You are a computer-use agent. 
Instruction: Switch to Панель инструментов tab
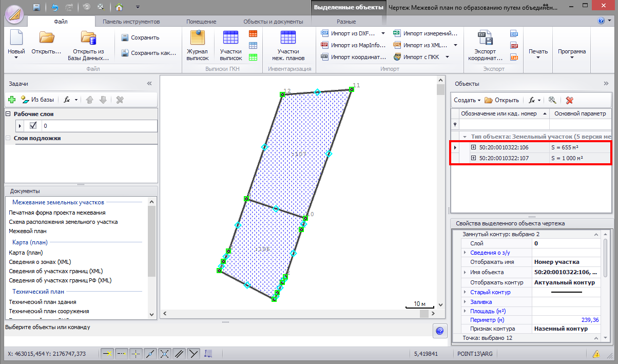(131, 22)
